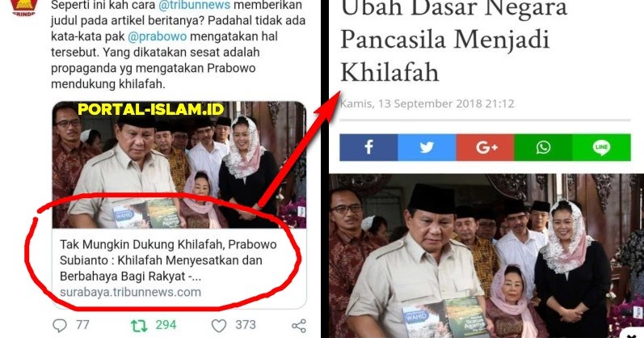Open the tweet share icon
Viewport: 644px width, 338px height.
point(299,326)
